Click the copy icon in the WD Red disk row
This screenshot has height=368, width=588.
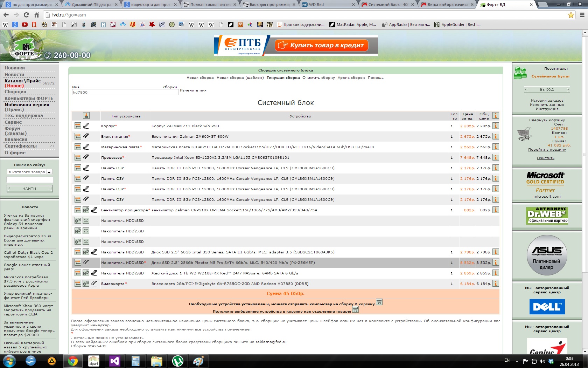pos(86,273)
